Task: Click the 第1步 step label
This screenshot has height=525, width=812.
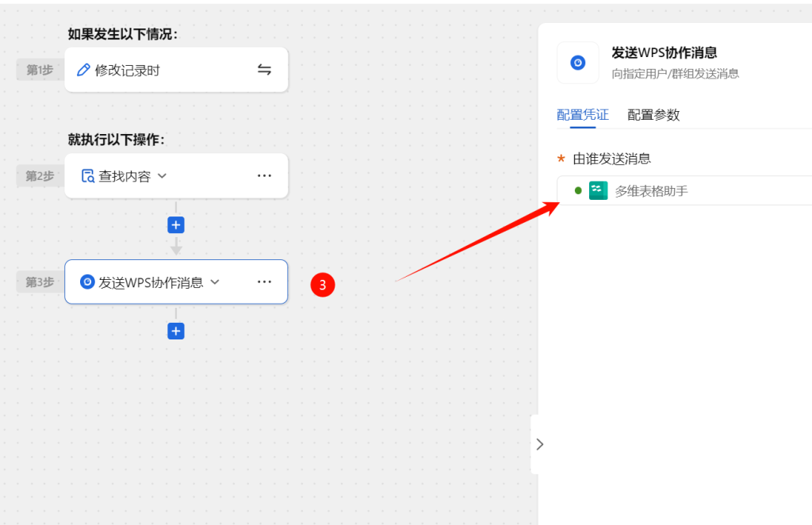Action: click(x=40, y=70)
